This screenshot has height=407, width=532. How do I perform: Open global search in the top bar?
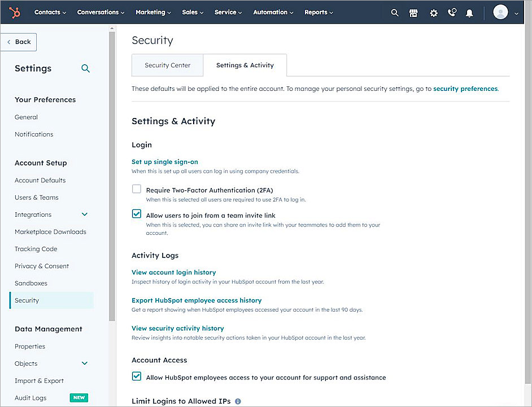point(394,12)
